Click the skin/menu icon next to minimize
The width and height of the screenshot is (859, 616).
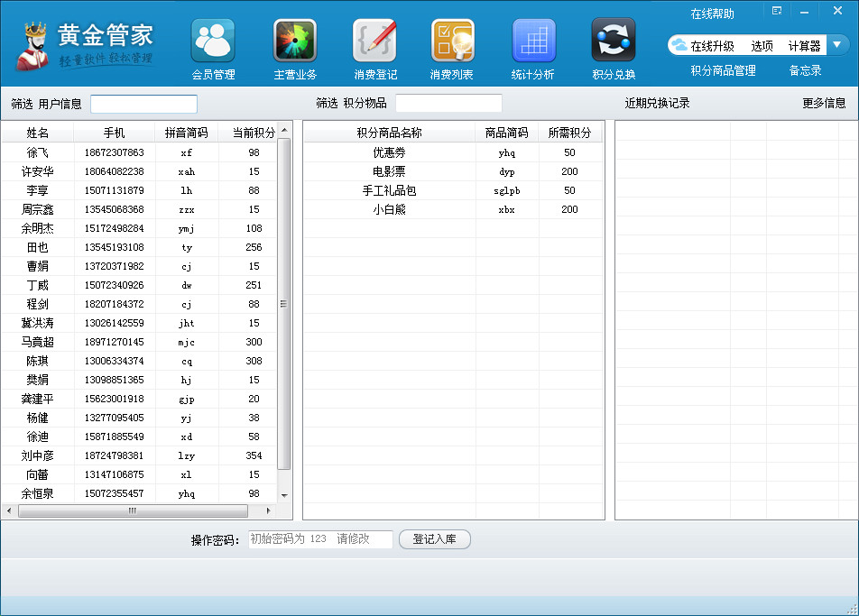click(x=777, y=11)
